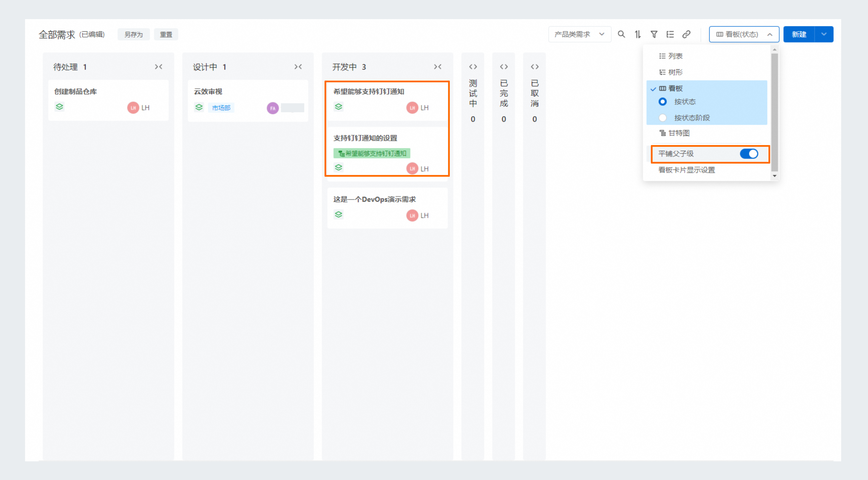Click scrollbar up arrow in view menu
868x480 pixels.
tap(774, 50)
